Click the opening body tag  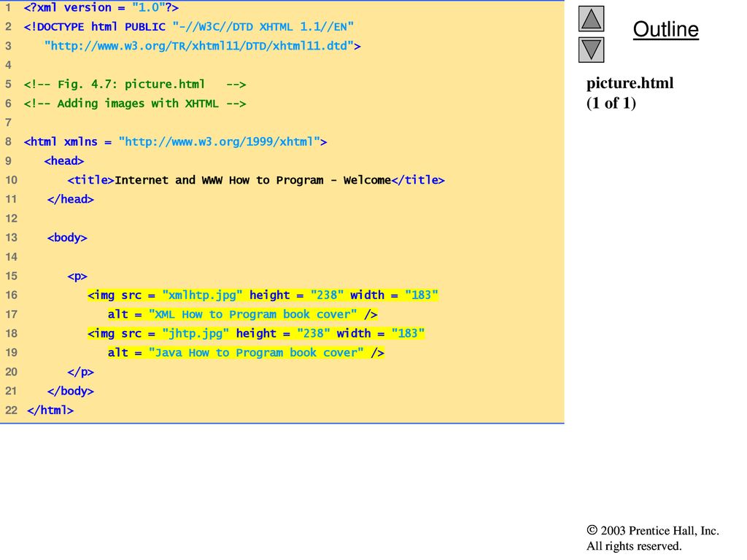coord(67,238)
